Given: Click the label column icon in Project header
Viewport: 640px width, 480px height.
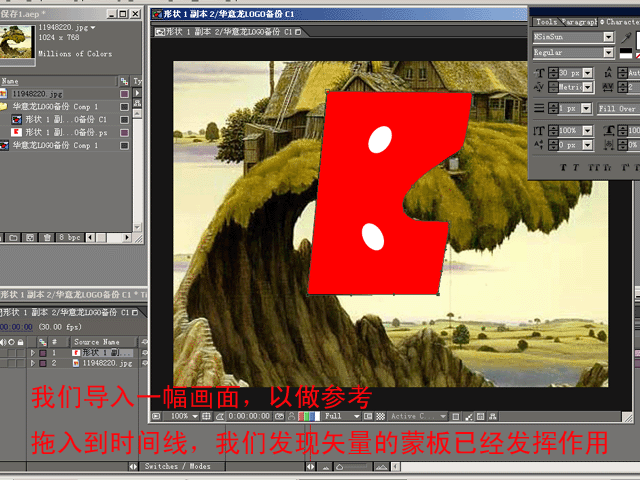Looking at the screenshot, I should click(124, 81).
